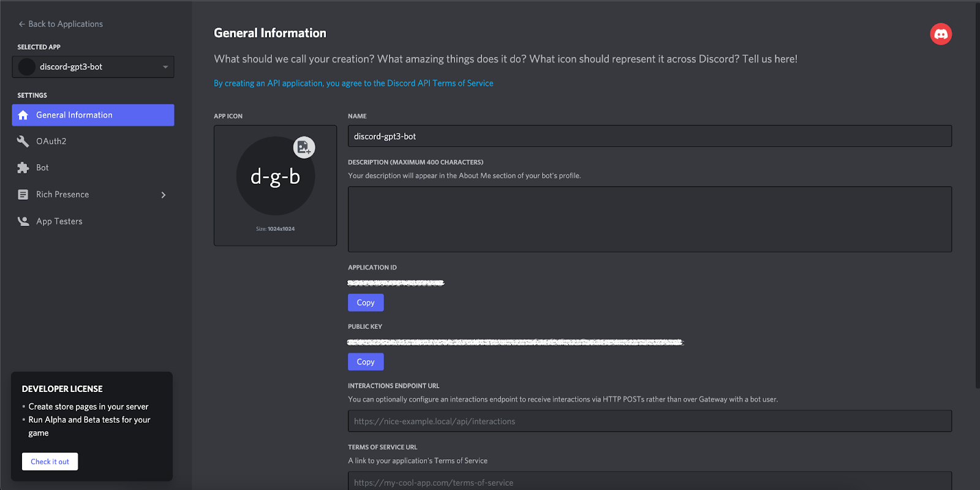Click the back arrow icon near Back to Applications

tap(21, 24)
